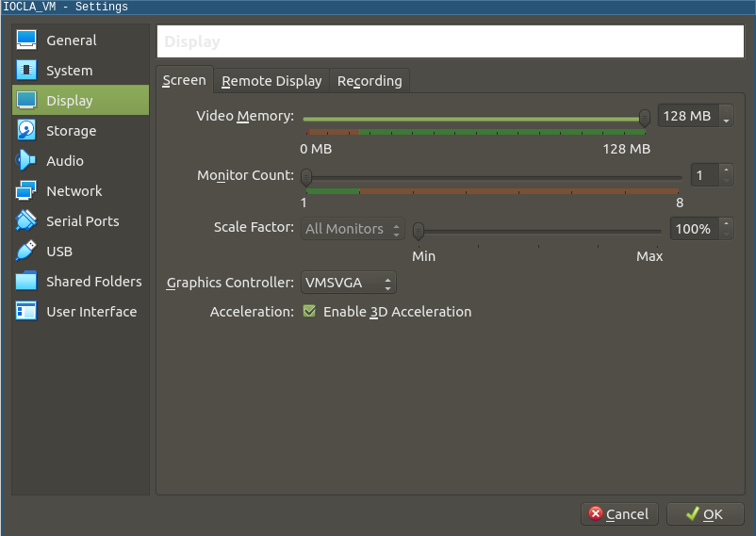Select the Serial Ports icon

[x=26, y=221]
